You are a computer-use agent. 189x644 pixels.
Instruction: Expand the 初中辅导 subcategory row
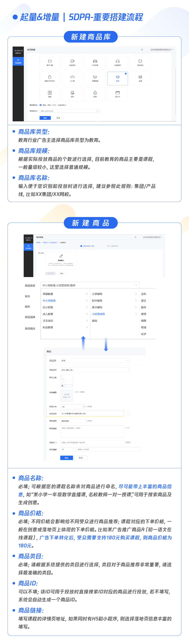pos(114,300)
